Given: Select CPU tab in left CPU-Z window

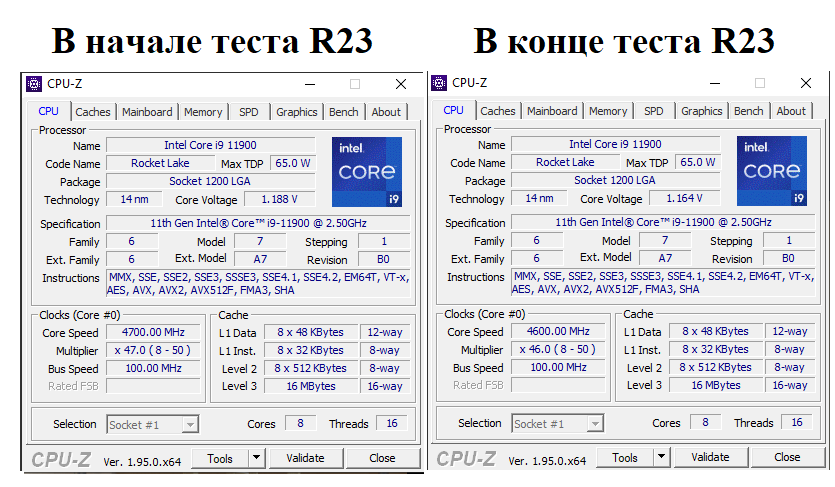Looking at the screenshot, I should 48,111.
